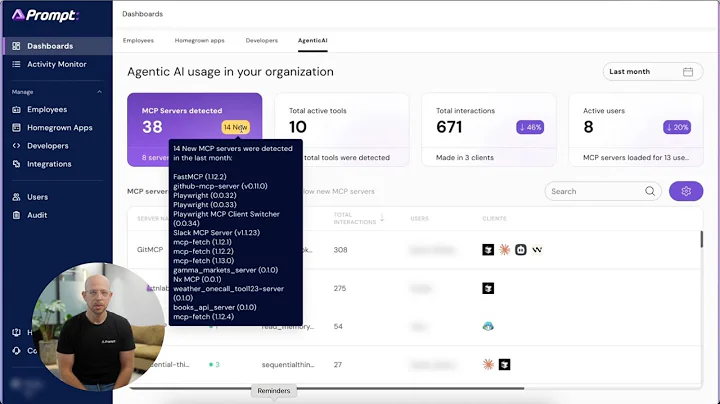Click the GitMCP server name

tap(150, 250)
